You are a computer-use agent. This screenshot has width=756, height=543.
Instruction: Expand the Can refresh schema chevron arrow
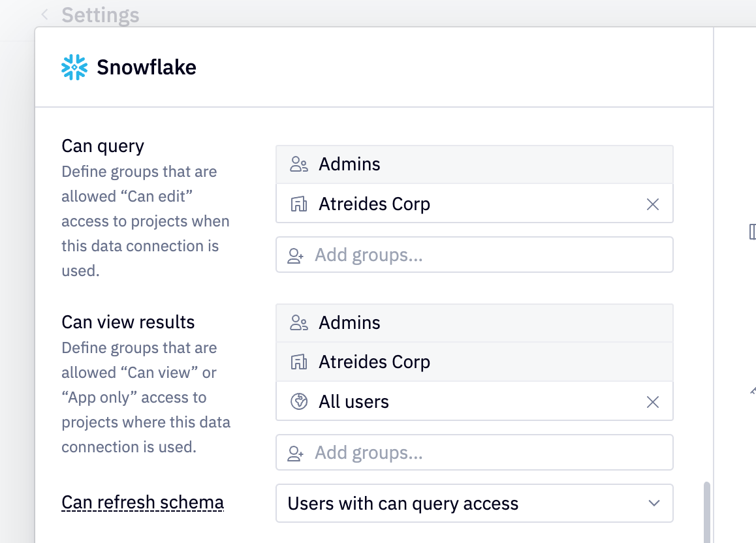(654, 503)
